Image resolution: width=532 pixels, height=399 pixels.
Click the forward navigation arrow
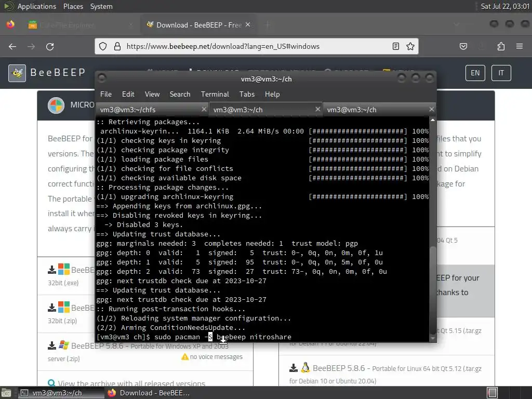coord(31,46)
